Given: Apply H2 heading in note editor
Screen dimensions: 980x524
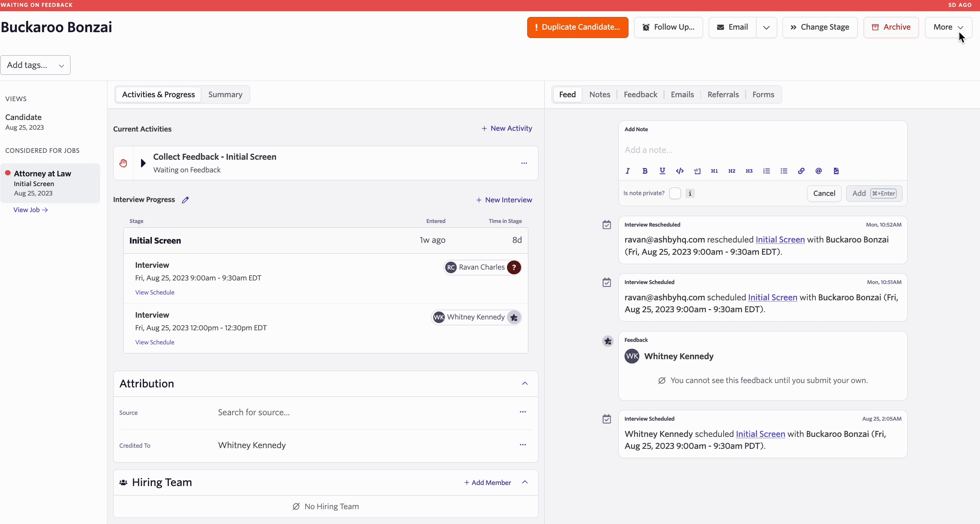Looking at the screenshot, I should point(732,171).
